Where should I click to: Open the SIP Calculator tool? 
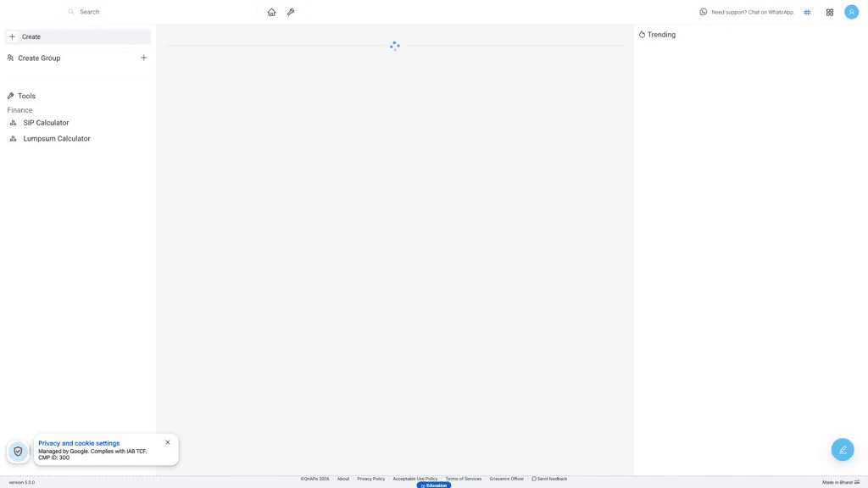[x=46, y=123]
